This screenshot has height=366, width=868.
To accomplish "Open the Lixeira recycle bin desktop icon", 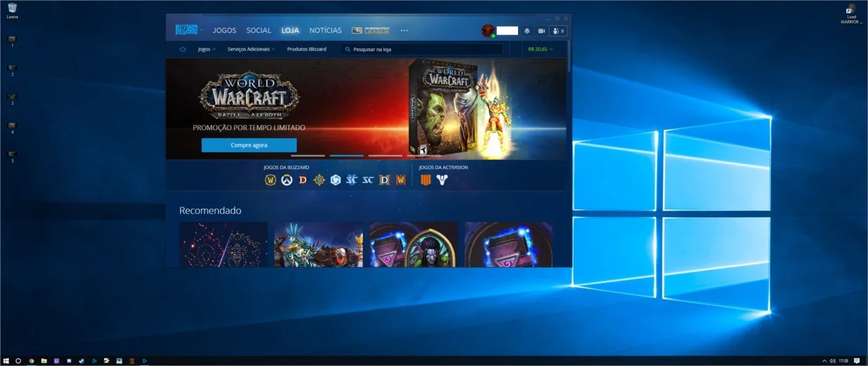I will point(12,11).
